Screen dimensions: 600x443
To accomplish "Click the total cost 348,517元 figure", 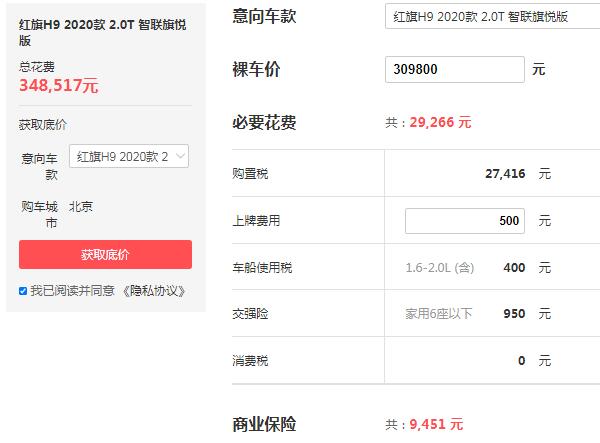I will (59, 86).
